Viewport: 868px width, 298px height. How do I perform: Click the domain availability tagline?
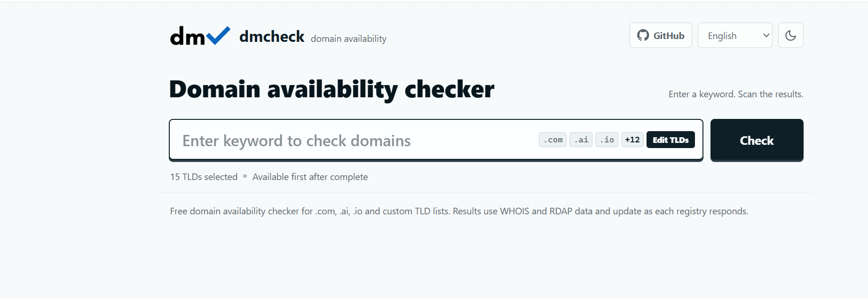point(348,39)
